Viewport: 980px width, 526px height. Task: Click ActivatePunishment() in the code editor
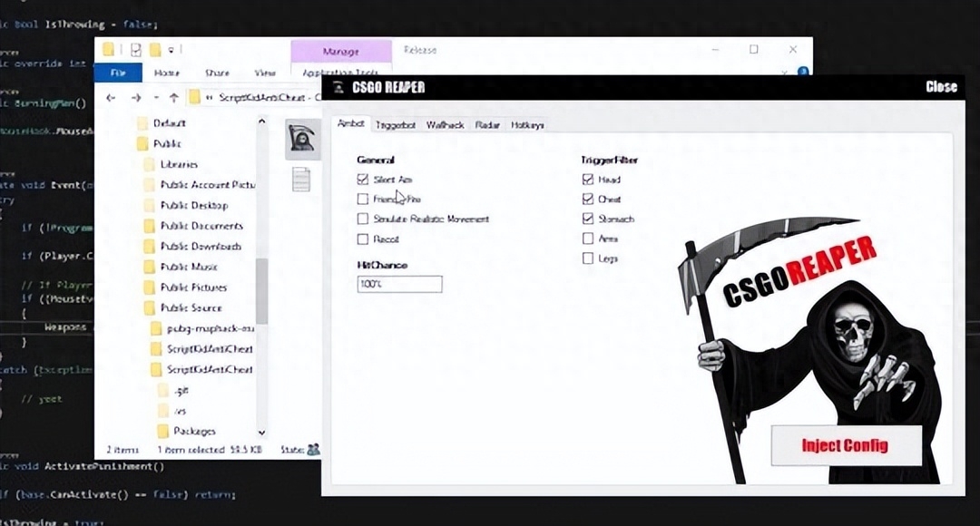103,467
